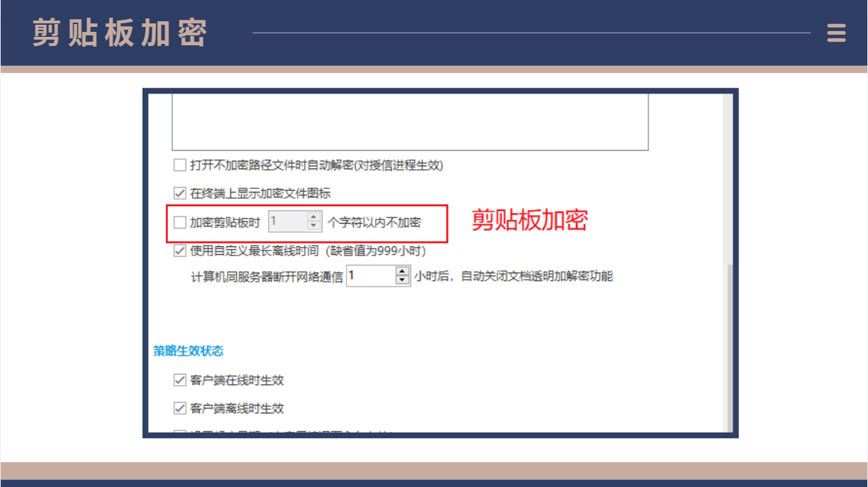Increase offline hours using up spinner arrow
This screenshot has width=868, height=487.
click(402, 272)
